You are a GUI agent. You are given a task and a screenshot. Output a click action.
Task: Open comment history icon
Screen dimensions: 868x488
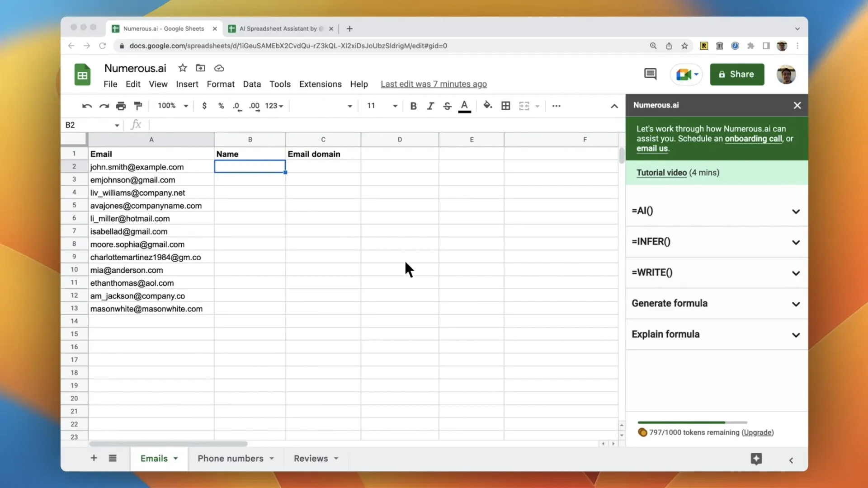650,74
